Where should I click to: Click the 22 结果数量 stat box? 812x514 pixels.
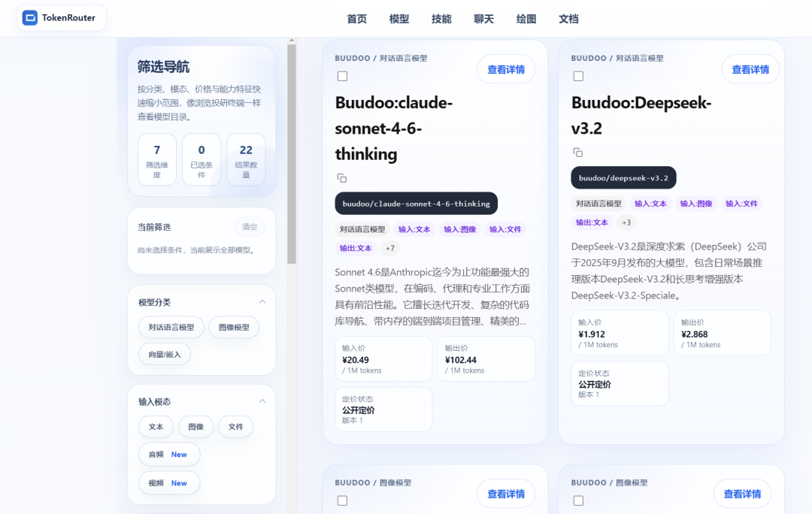pos(246,159)
